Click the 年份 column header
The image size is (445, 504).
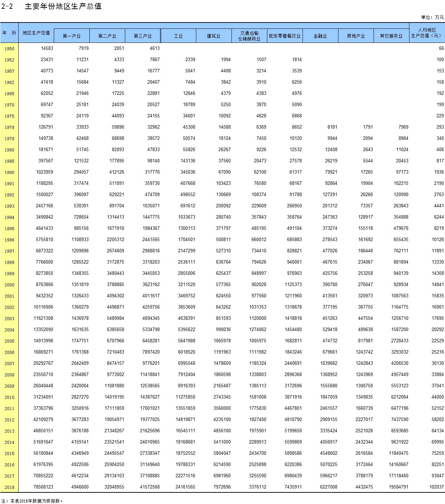coord(9,33)
